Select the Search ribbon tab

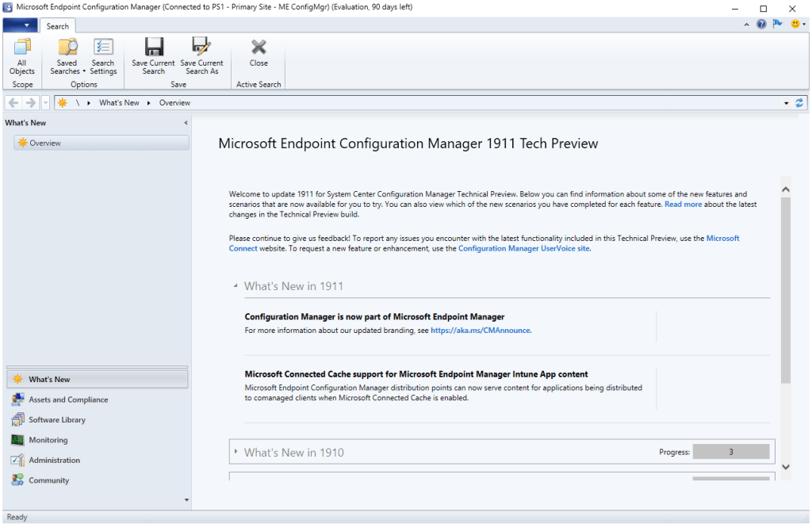[x=58, y=26]
